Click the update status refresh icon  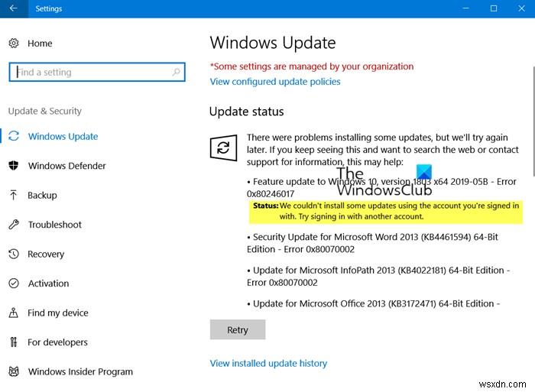(x=223, y=147)
